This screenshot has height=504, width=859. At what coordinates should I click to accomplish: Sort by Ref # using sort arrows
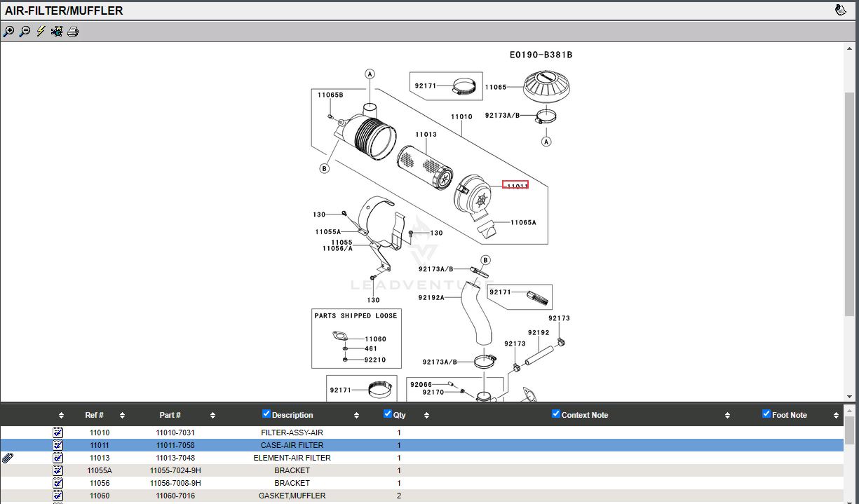(x=122, y=416)
